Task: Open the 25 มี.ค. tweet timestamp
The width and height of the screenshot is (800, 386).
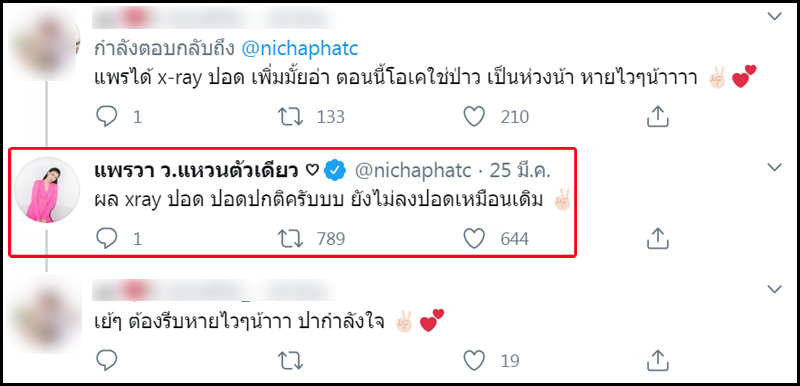Action: 520,172
